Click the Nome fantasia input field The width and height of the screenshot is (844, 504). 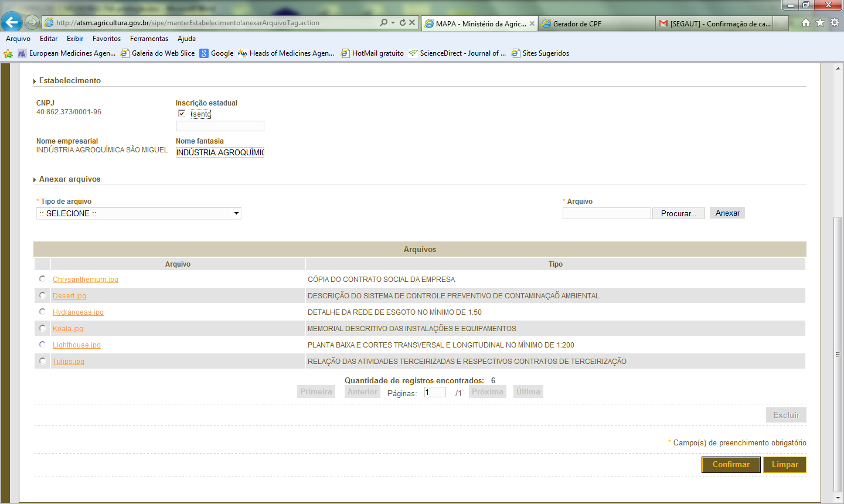click(x=220, y=152)
